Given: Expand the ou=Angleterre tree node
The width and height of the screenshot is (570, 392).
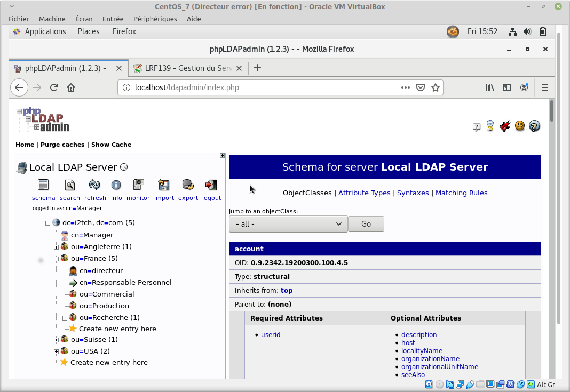Looking at the screenshot, I should point(57,247).
